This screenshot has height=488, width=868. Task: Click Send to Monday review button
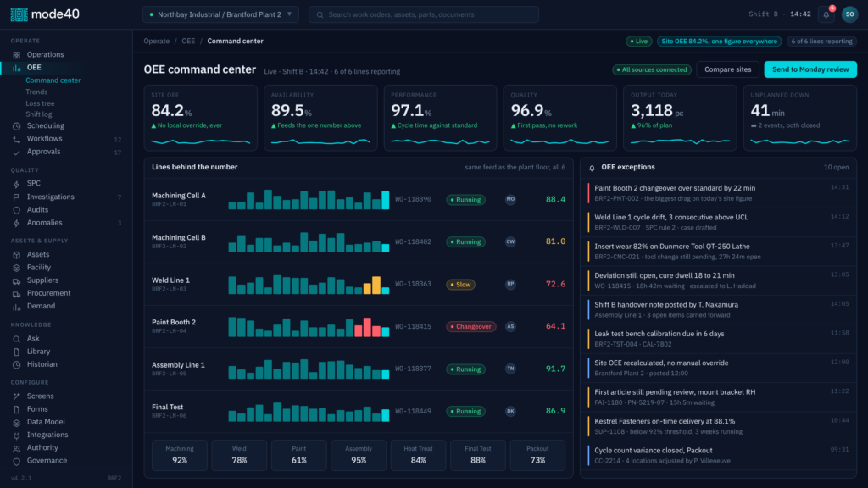tap(810, 69)
